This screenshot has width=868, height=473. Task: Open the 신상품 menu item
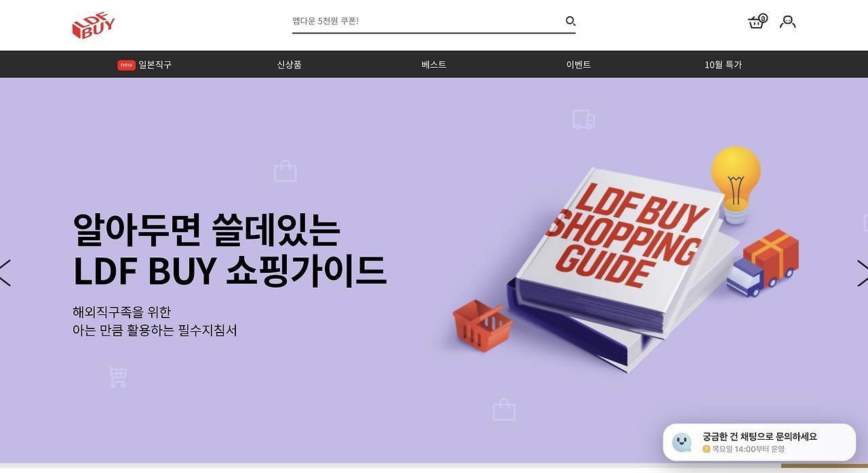click(x=289, y=65)
